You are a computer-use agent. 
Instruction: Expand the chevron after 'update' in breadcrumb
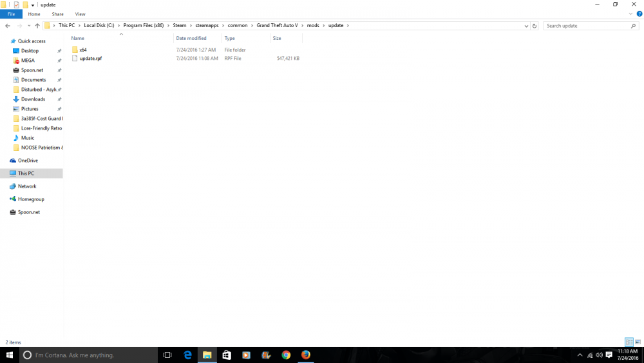348,26
